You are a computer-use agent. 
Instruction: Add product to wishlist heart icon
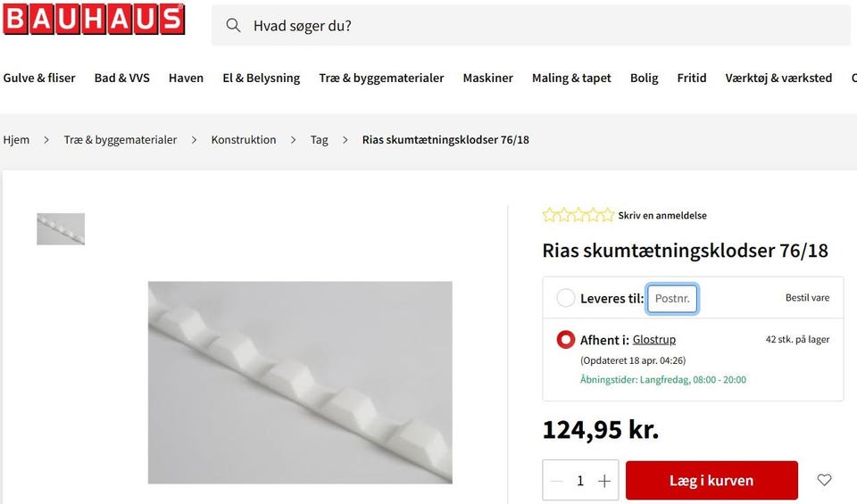pyautogui.click(x=824, y=480)
